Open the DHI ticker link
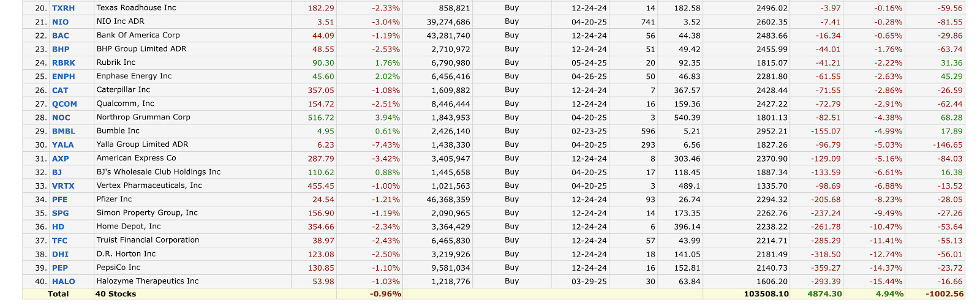980x308 pixels. [61, 254]
